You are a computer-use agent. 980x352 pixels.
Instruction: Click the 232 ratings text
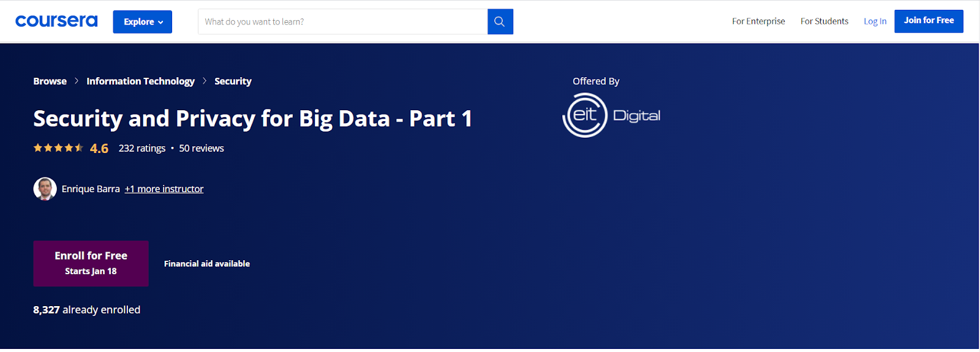pyautogui.click(x=142, y=149)
